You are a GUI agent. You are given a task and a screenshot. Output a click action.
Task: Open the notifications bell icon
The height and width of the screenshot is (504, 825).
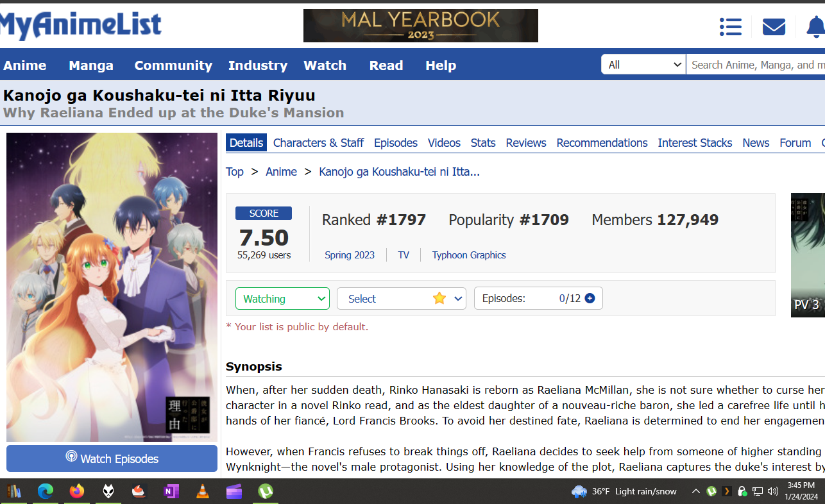815,27
